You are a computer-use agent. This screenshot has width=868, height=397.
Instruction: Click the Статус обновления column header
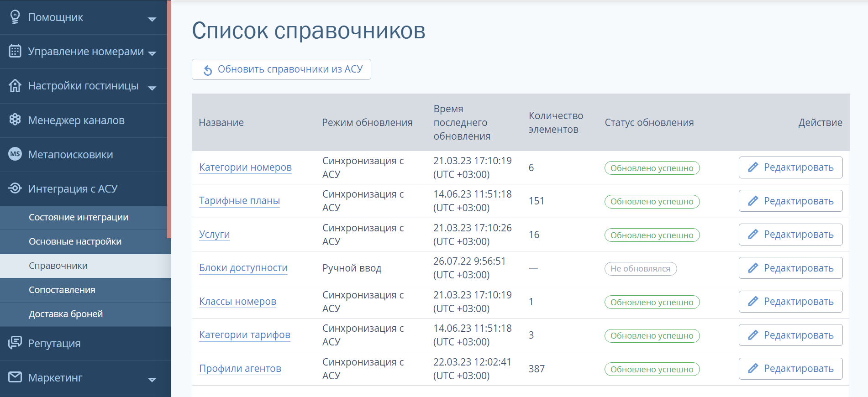649,123
